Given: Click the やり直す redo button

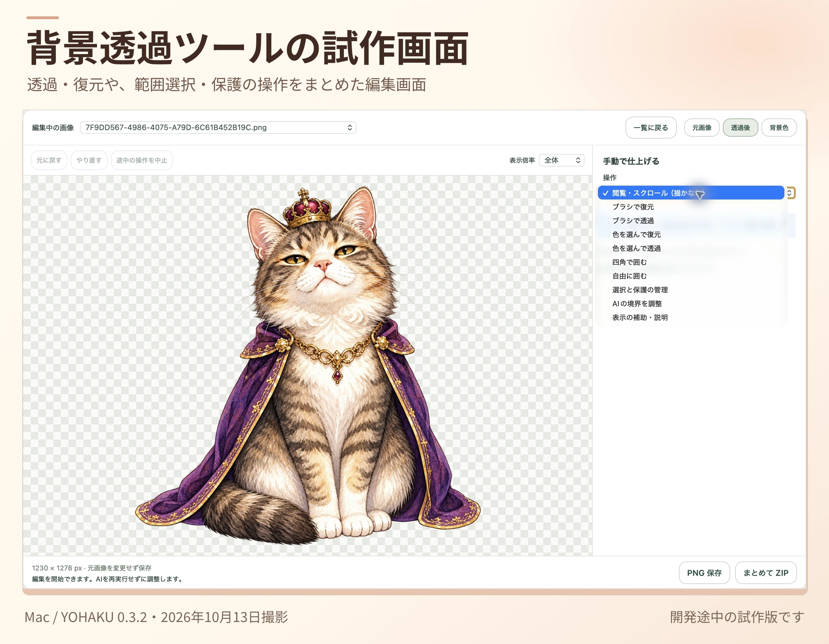Looking at the screenshot, I should [x=89, y=160].
